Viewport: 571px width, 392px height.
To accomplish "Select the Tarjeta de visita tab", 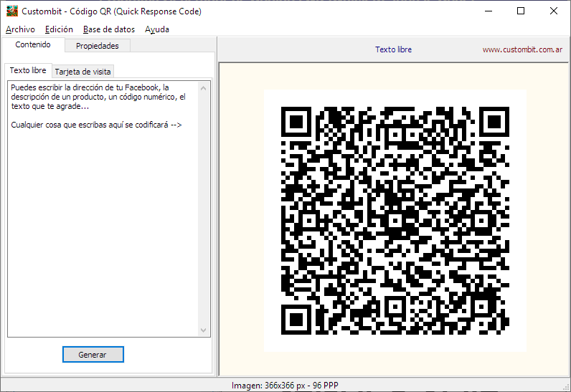I will 83,72.
